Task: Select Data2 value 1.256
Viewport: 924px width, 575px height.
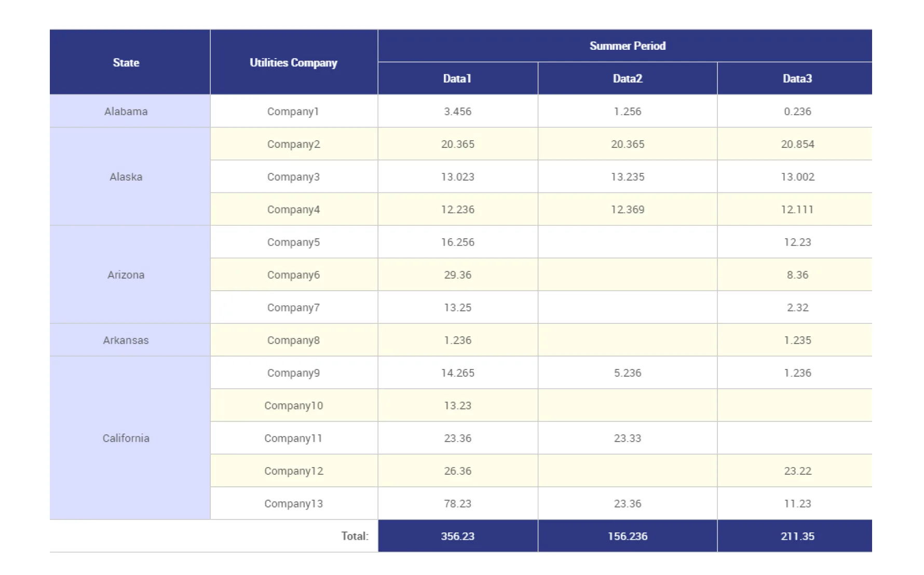Action: (x=628, y=111)
